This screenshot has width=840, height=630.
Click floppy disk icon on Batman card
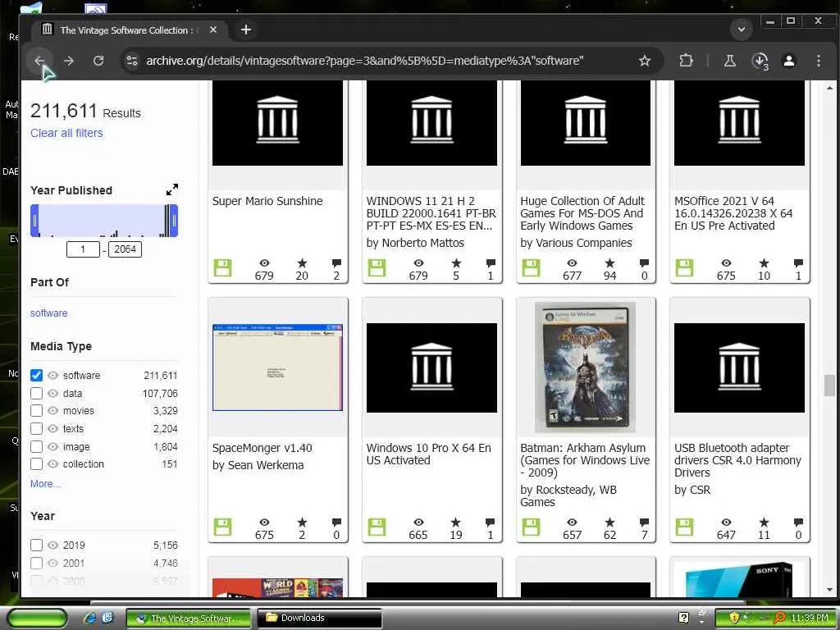point(531,527)
